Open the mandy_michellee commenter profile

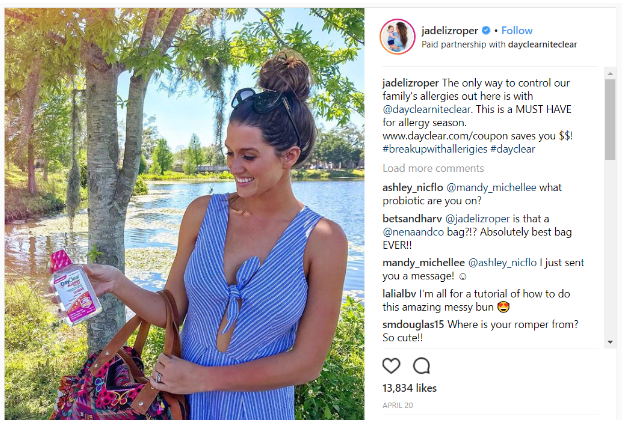pyautogui.click(x=423, y=263)
